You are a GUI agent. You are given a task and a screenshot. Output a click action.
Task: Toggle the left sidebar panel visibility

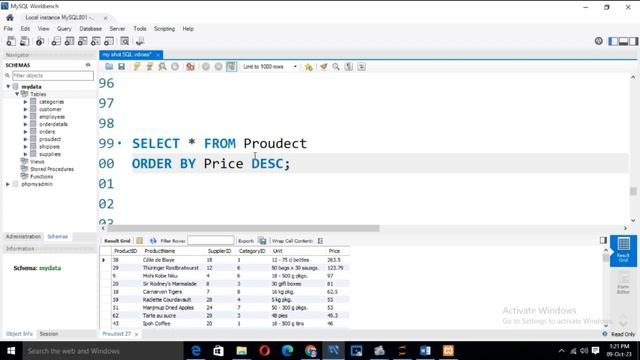[x=613, y=41]
